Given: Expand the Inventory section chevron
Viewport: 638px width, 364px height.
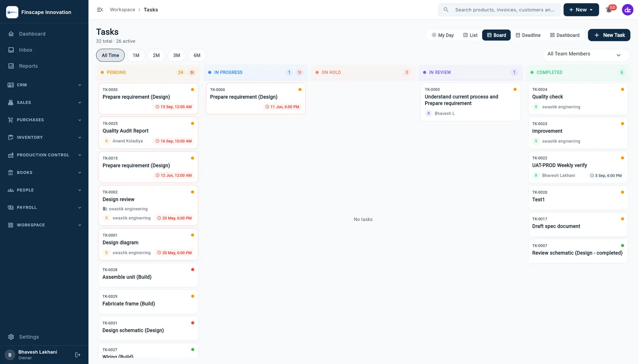Looking at the screenshot, I should click(80, 137).
